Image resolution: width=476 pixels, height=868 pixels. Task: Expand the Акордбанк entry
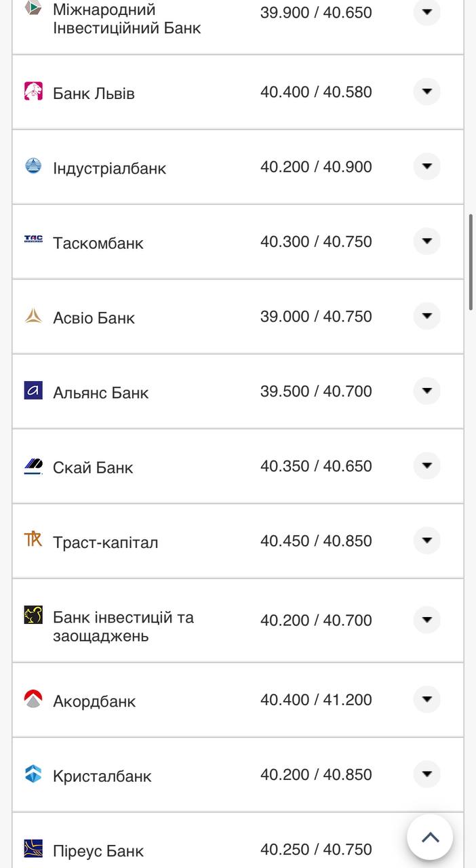coord(427,699)
